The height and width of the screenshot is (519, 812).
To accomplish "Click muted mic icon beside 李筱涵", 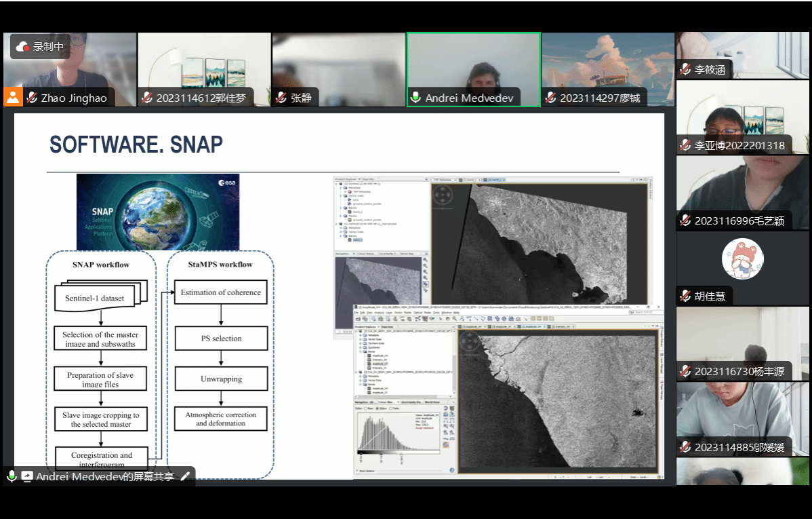I will coord(685,69).
